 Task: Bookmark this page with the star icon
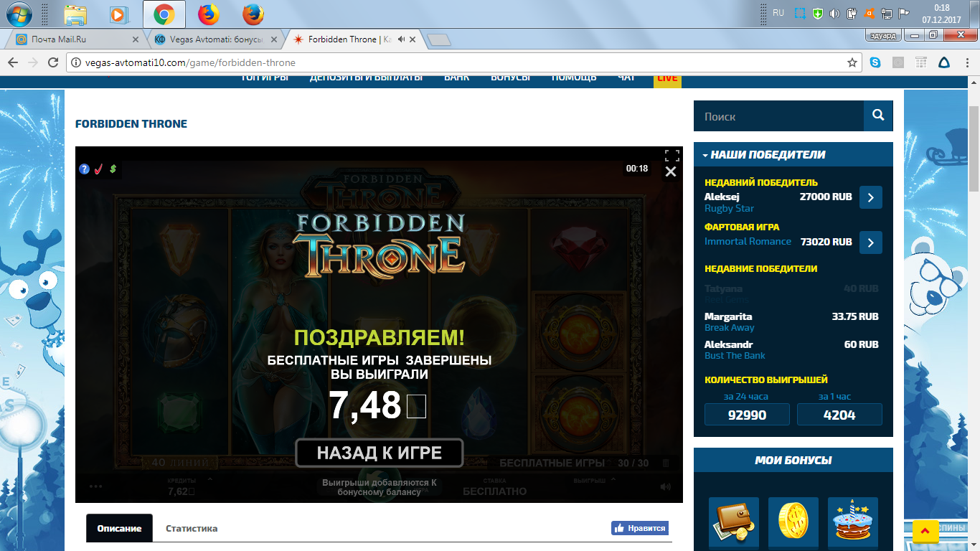click(x=852, y=62)
